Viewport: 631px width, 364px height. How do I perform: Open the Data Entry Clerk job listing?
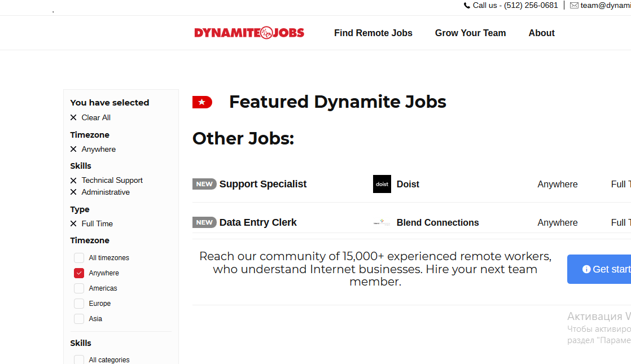(258, 222)
